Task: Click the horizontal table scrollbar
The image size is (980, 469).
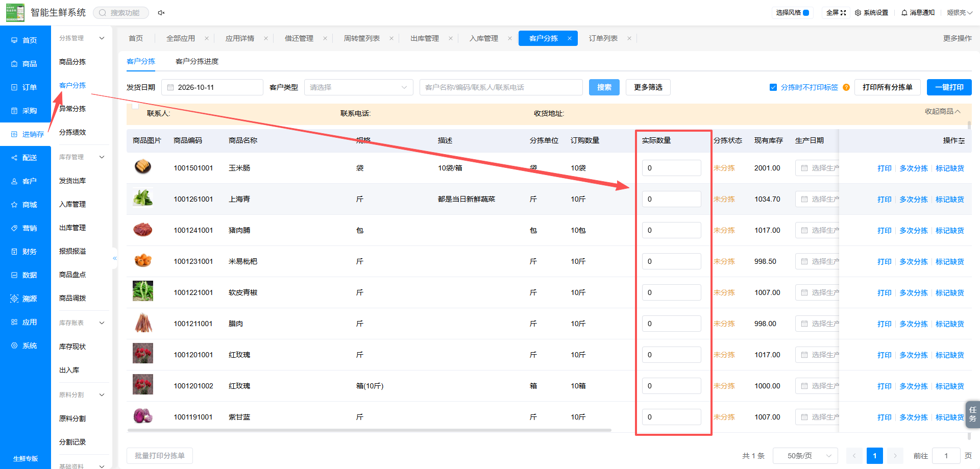Action: pyautogui.click(x=370, y=430)
